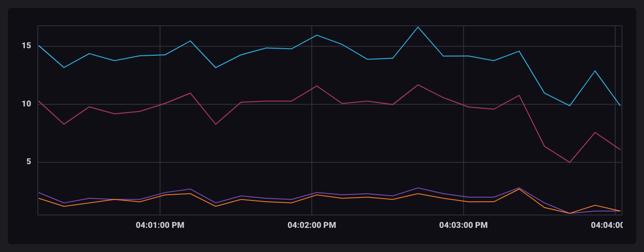Click the "15" y-axis label
Image resolution: width=644 pixels, height=252 pixels.
coord(26,46)
